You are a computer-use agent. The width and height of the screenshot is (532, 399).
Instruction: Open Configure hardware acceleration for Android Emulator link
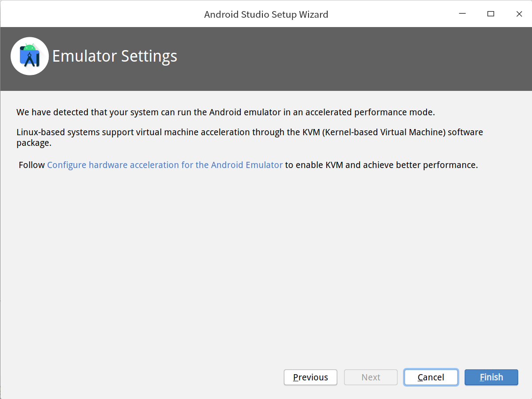point(165,165)
